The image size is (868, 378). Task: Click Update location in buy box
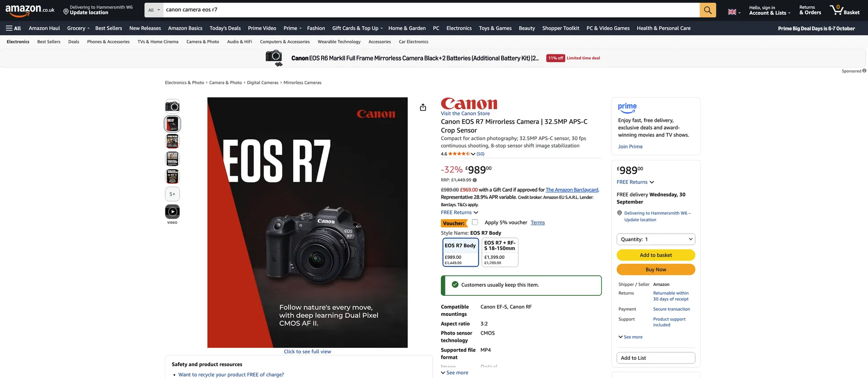click(x=640, y=220)
